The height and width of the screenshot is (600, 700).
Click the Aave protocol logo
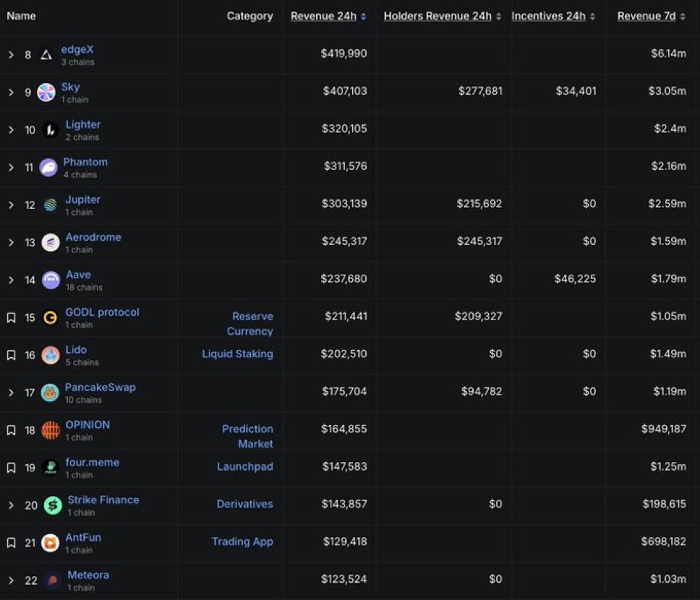51,280
